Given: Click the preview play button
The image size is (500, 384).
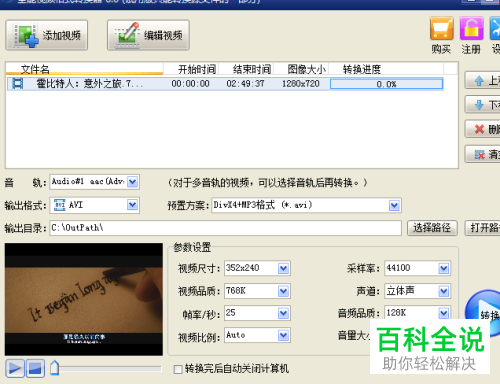Looking at the screenshot, I should 15,368.
